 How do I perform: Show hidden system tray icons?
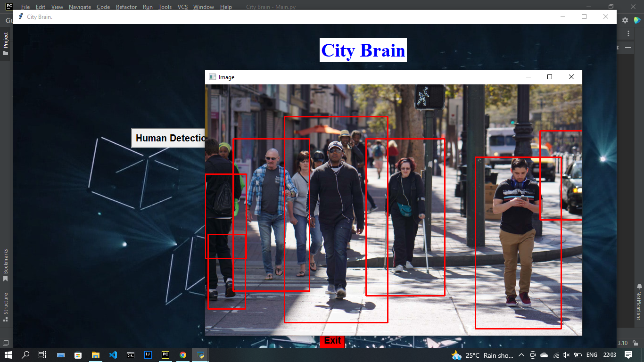point(521,355)
